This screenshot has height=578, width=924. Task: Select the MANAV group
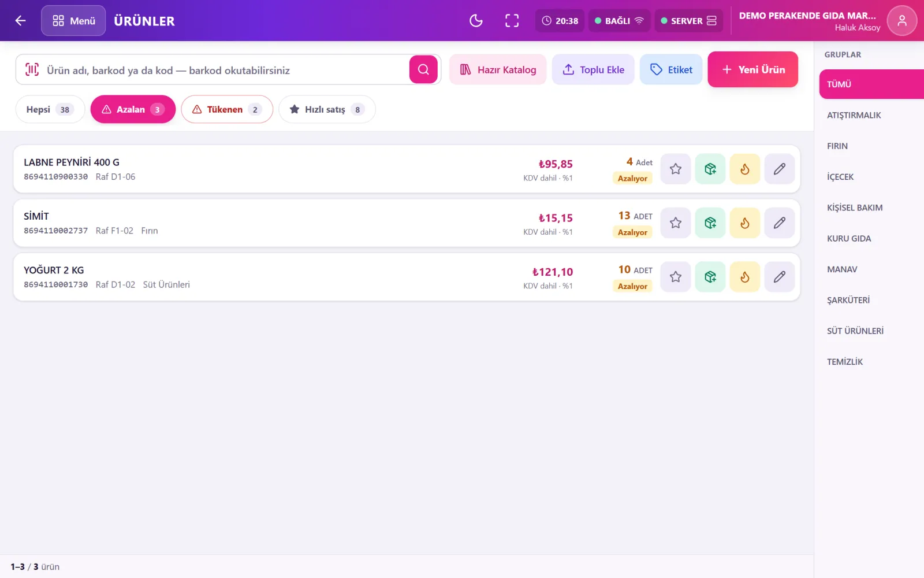[871, 269]
